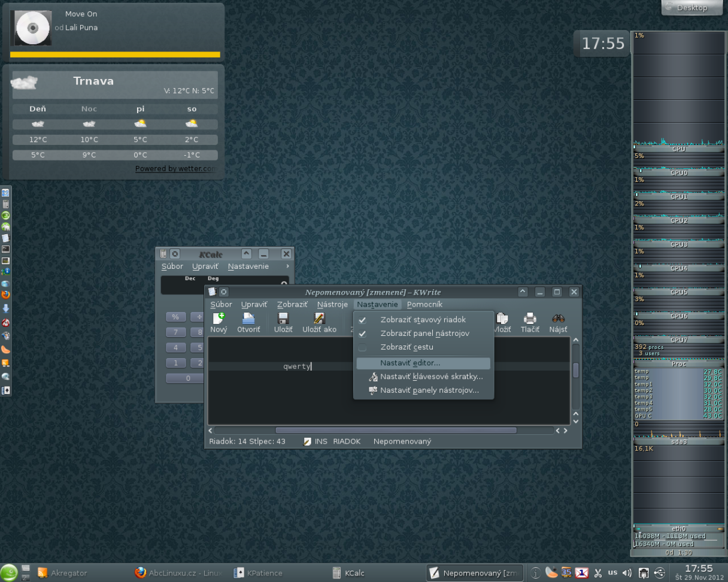
Task: Click the qwerty text line in the editor
Action: tap(297, 366)
